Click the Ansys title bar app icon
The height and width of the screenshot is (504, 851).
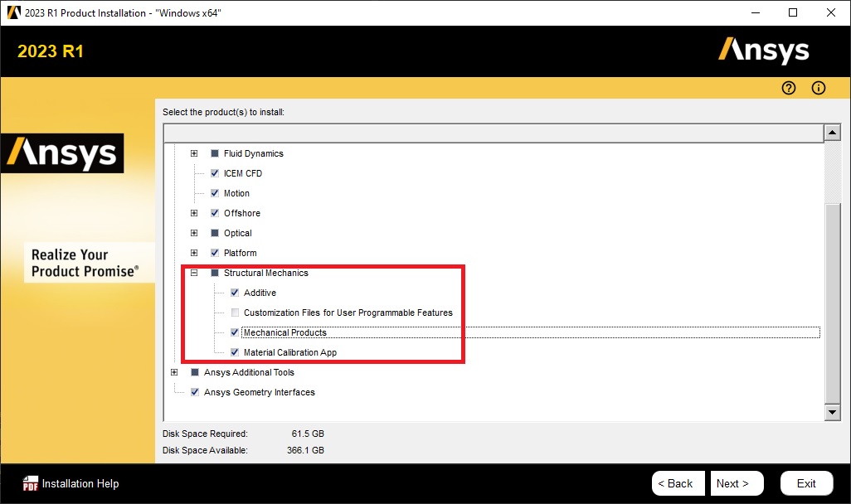point(13,12)
